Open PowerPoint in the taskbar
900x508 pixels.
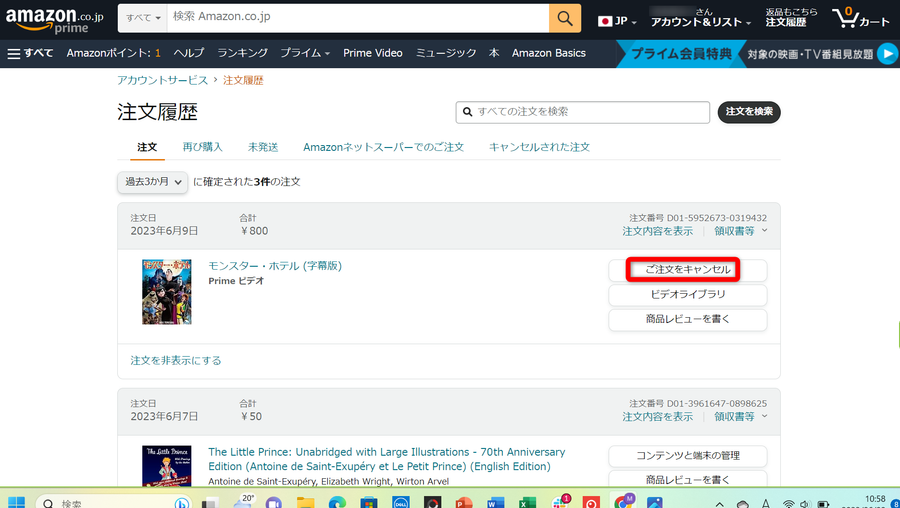point(463,502)
